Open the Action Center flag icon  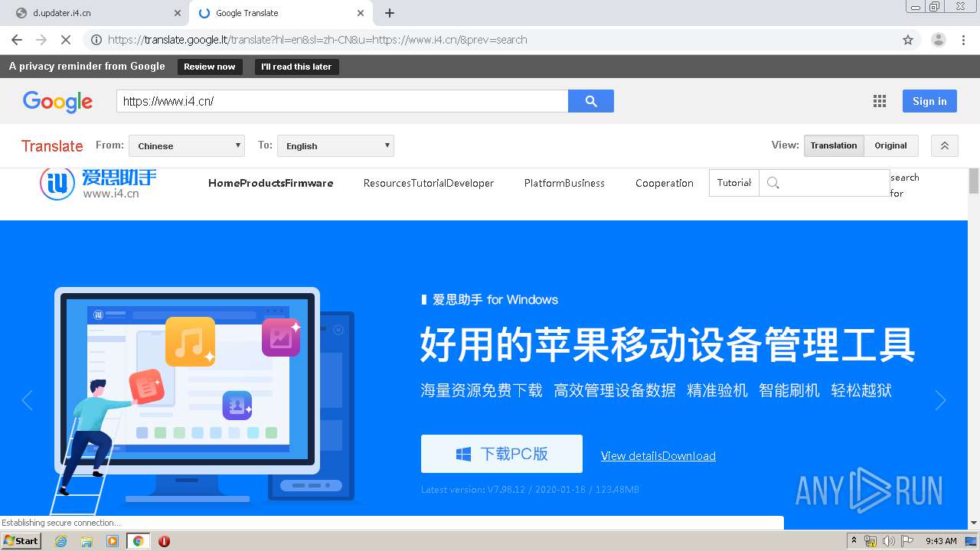(905, 541)
